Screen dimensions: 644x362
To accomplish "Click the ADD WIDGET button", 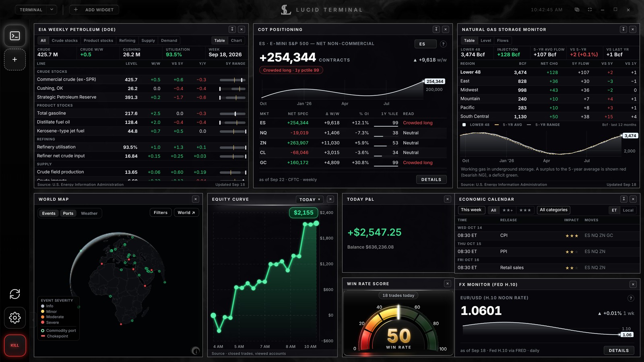I will [94, 10].
